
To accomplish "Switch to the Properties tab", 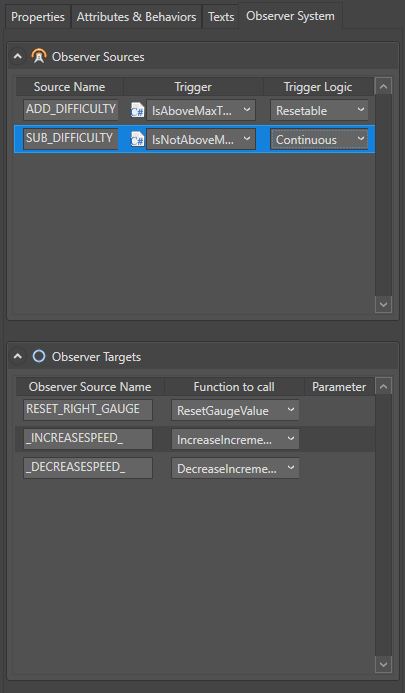I will (x=38, y=17).
